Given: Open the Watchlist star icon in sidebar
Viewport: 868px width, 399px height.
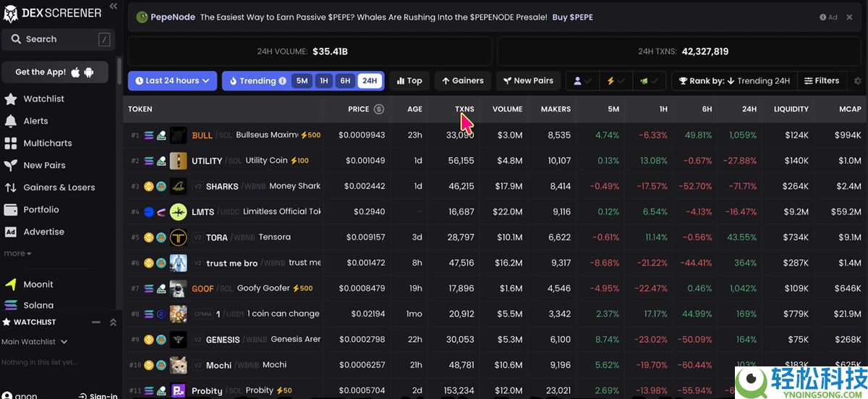Looking at the screenshot, I should coord(10,98).
